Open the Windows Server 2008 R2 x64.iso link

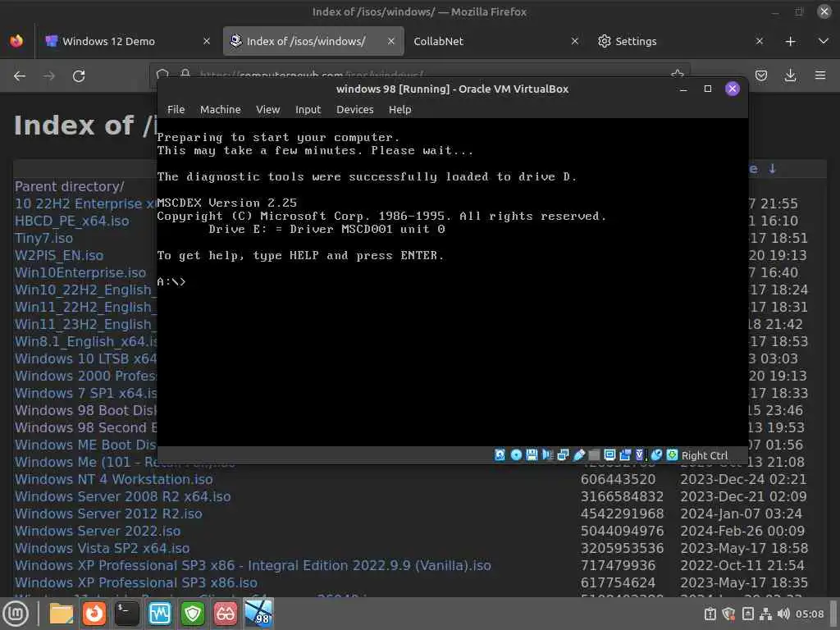pyautogui.click(x=123, y=496)
